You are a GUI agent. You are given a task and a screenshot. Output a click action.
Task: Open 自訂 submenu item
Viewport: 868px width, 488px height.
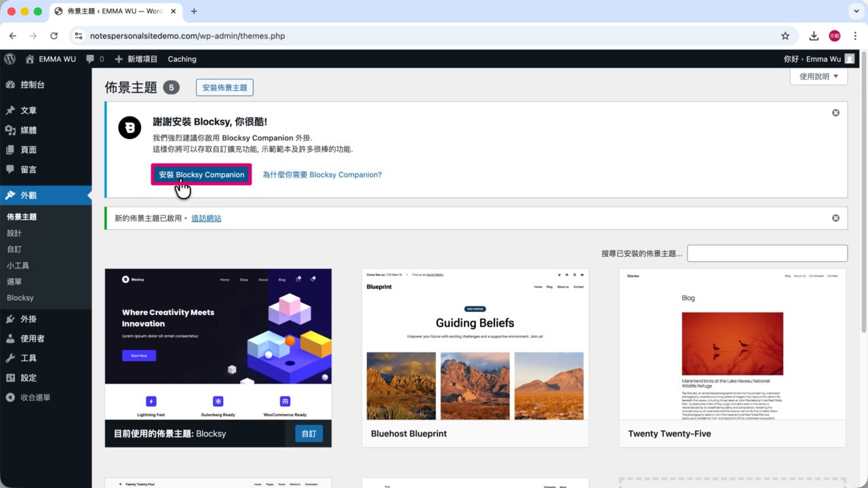[14, 249]
